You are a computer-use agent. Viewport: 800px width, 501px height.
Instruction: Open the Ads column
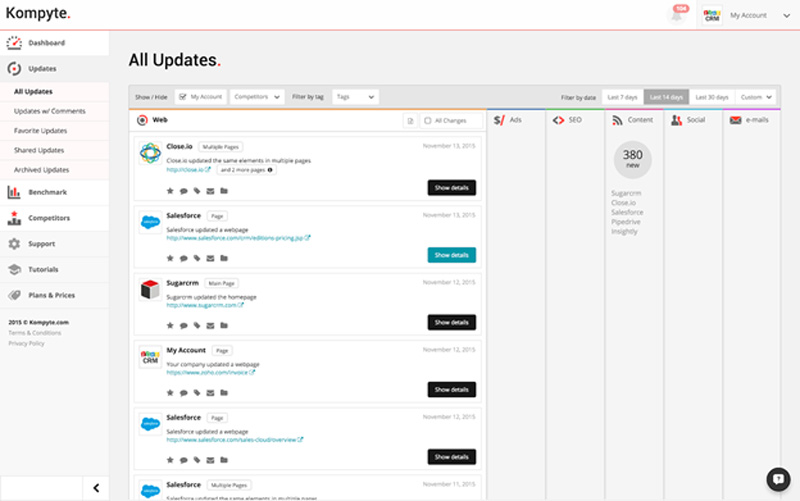click(516, 120)
